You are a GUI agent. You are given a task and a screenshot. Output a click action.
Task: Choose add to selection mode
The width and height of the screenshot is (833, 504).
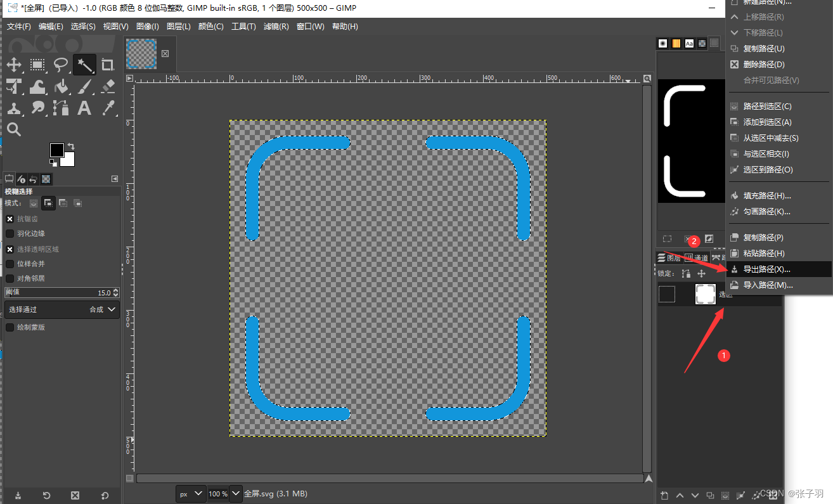(x=48, y=203)
